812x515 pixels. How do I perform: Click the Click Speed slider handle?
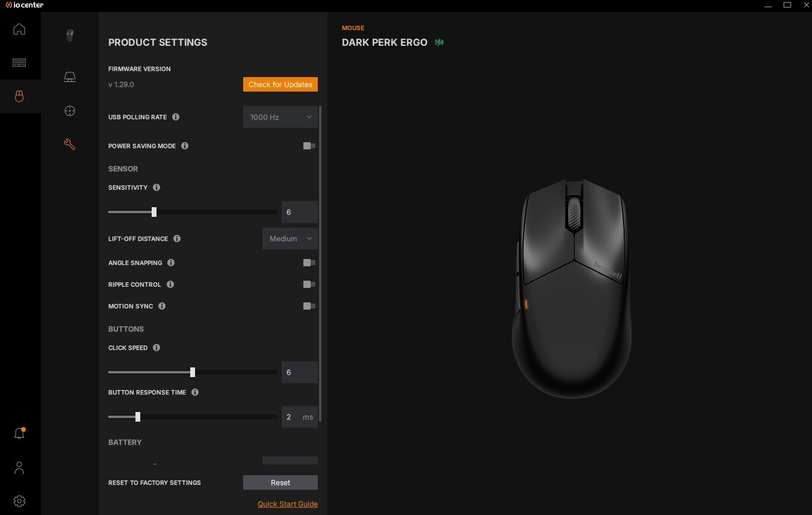click(193, 372)
